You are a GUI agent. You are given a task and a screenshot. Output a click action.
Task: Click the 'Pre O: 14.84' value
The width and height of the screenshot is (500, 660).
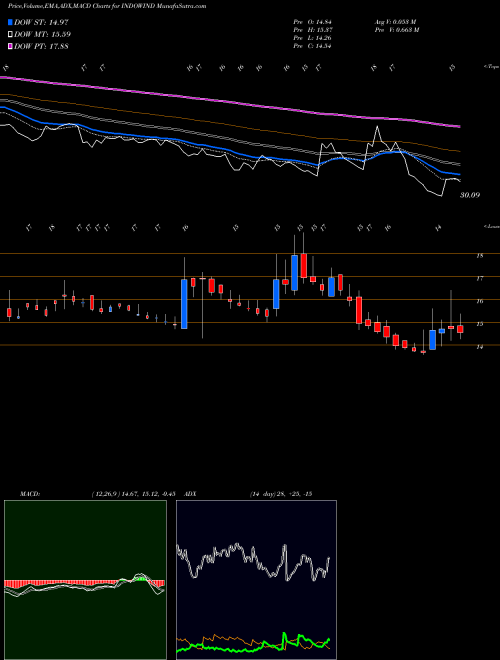[x=311, y=22]
